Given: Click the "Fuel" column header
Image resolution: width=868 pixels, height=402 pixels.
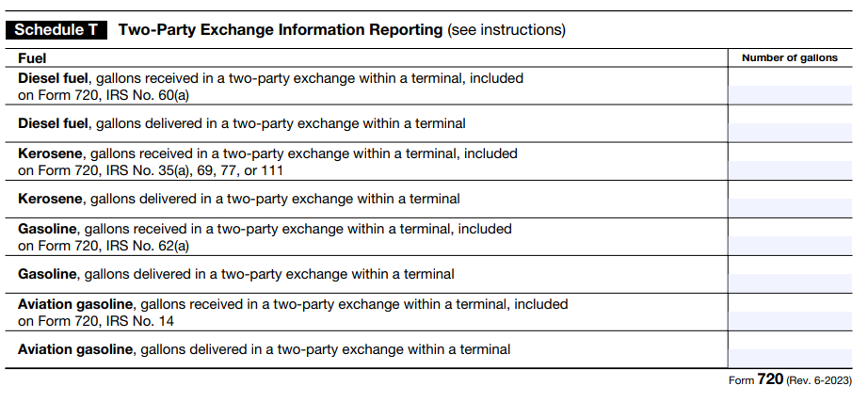Looking at the screenshot, I should (x=32, y=58).
